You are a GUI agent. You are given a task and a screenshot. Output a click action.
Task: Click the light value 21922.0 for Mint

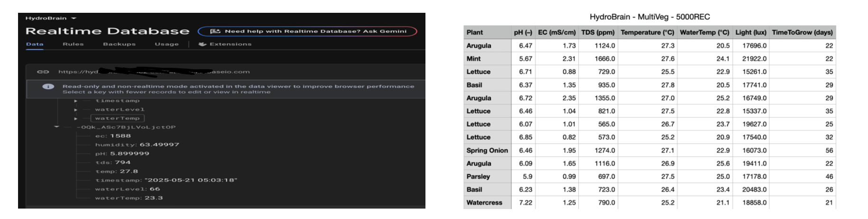pyautogui.click(x=755, y=59)
